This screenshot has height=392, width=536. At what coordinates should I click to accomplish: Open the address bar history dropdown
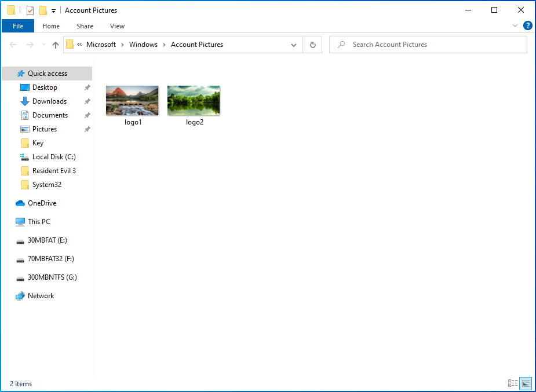pos(294,45)
